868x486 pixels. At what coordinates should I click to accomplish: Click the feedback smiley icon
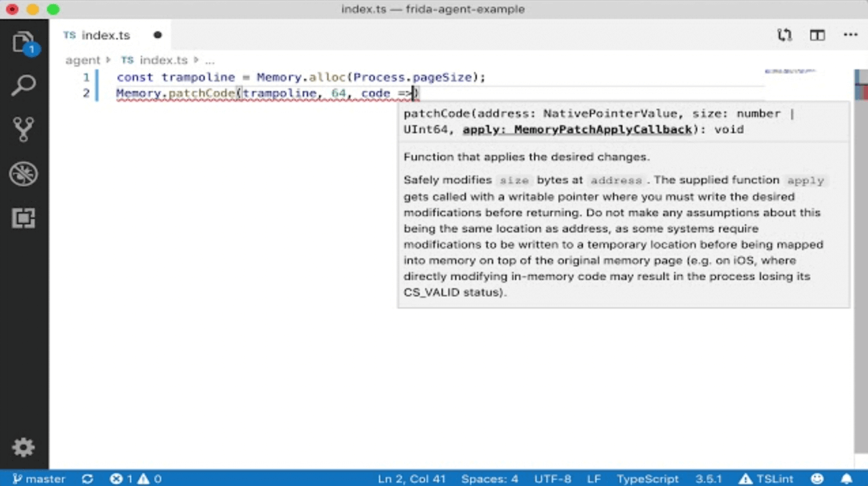[x=817, y=479]
